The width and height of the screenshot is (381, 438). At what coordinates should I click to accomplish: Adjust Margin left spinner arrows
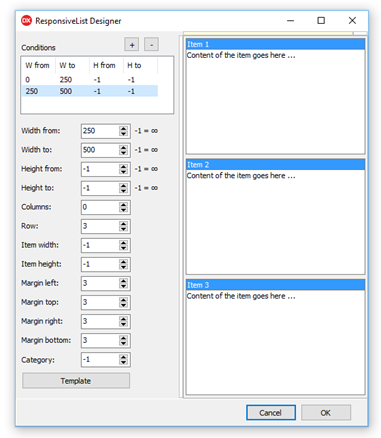(124, 283)
